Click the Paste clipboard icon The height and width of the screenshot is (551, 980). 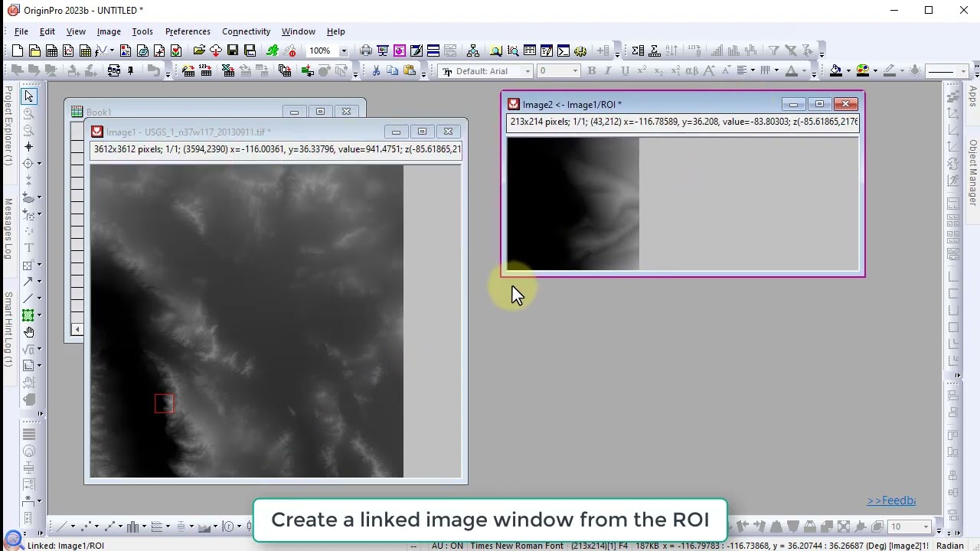[x=410, y=71]
